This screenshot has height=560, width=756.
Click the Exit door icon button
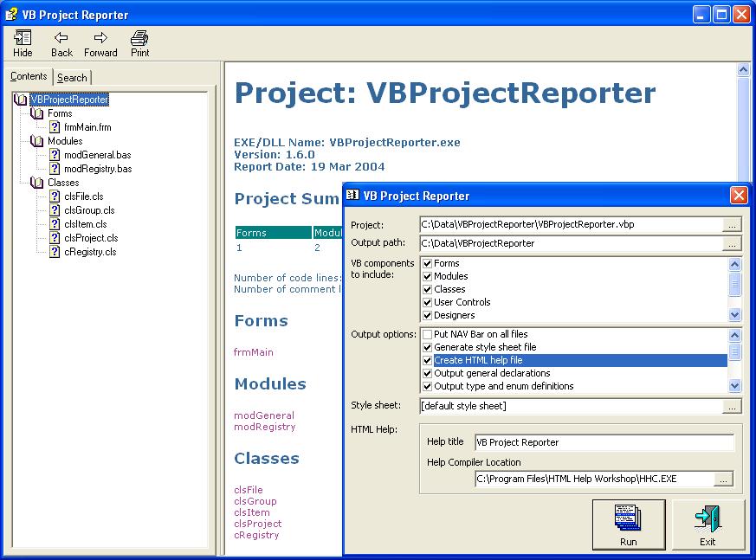tap(708, 518)
